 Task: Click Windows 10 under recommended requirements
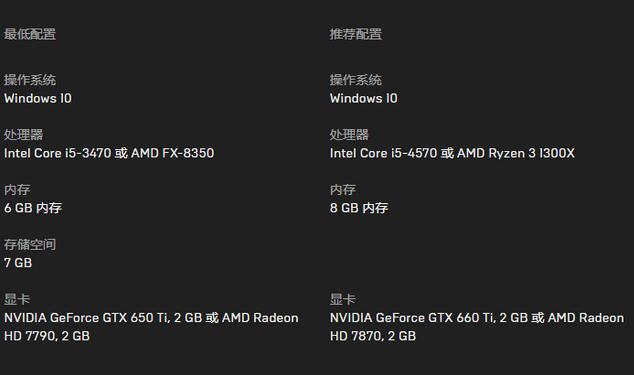coord(363,98)
